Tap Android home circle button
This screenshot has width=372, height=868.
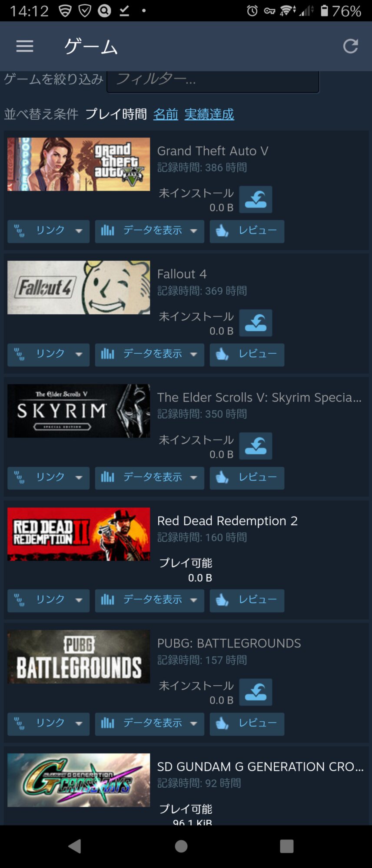(181, 846)
